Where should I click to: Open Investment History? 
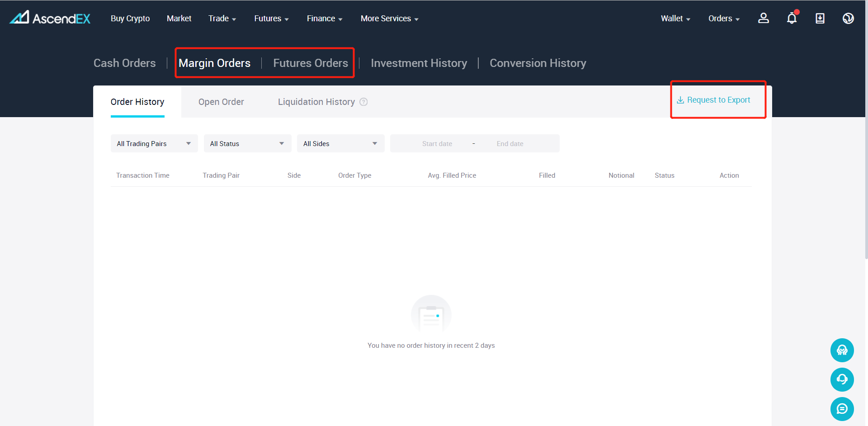419,63
